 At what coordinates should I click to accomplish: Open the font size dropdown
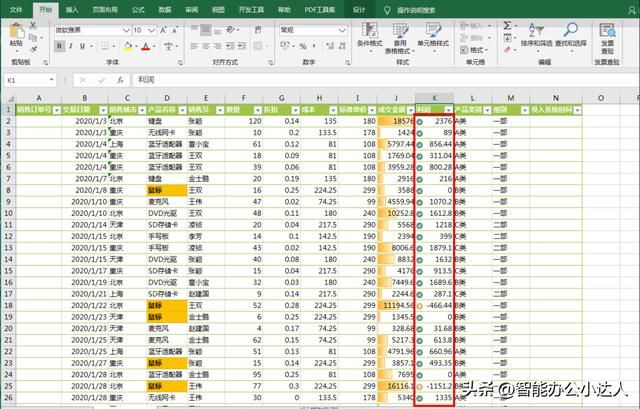tap(151, 30)
